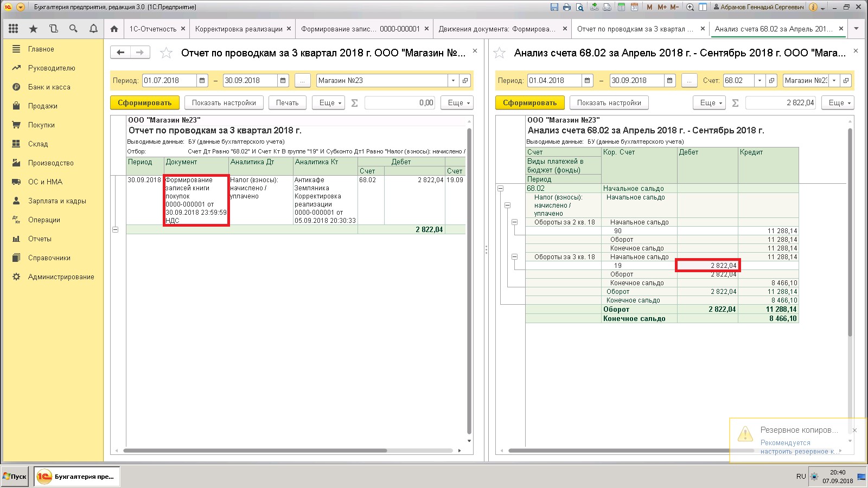
Task: Click period selection ellipsis button in left report
Action: tap(302, 80)
